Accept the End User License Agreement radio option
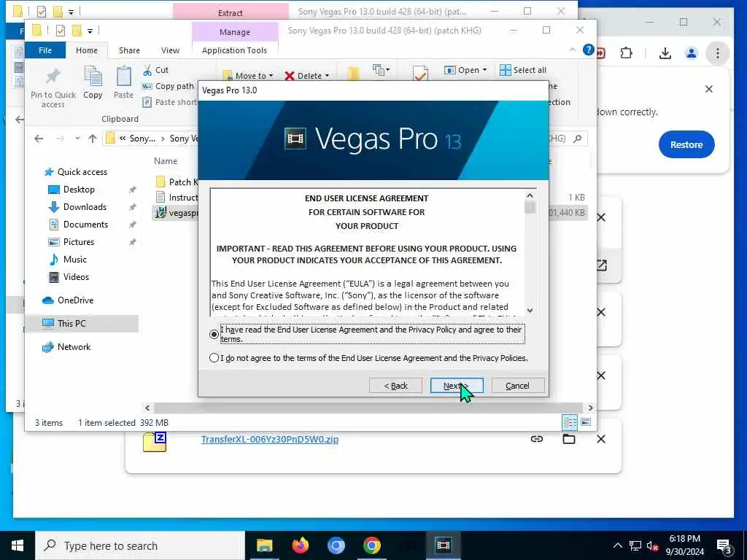Screen dimensions: 747x560 pos(214,334)
